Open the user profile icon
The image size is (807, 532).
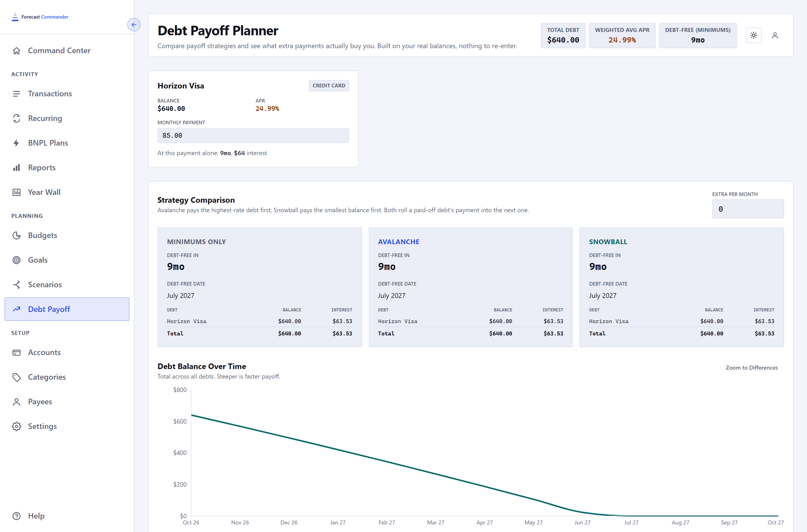(x=775, y=35)
